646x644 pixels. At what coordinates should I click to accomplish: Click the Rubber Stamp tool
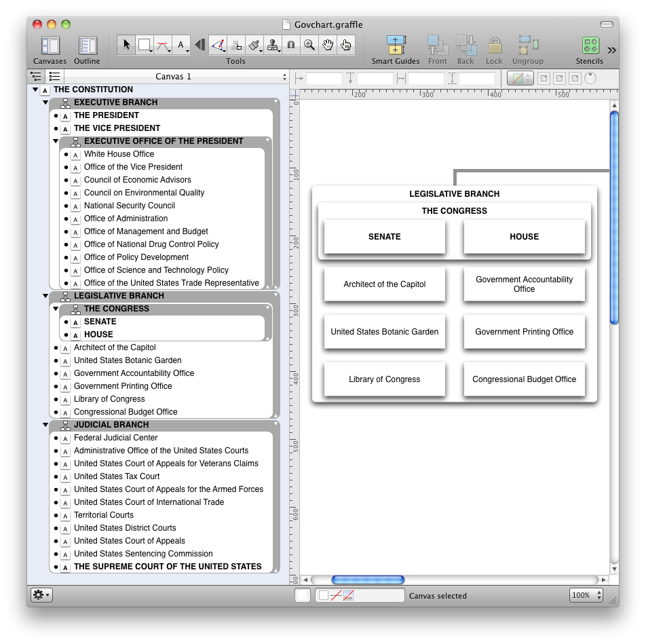[273, 45]
